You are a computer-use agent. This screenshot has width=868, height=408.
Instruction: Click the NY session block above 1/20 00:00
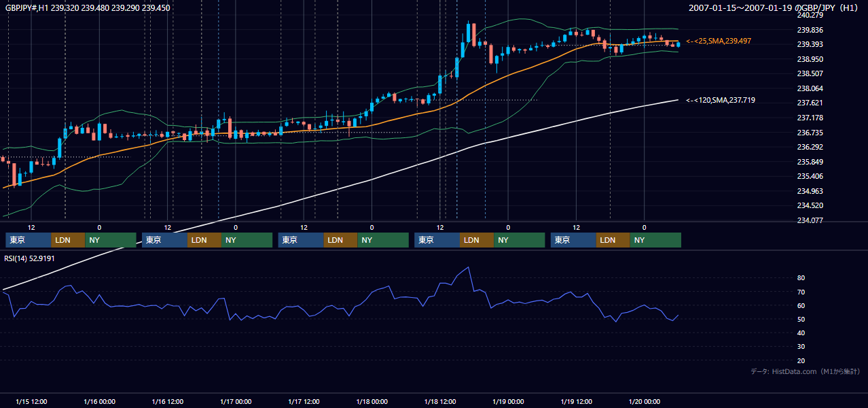point(655,240)
